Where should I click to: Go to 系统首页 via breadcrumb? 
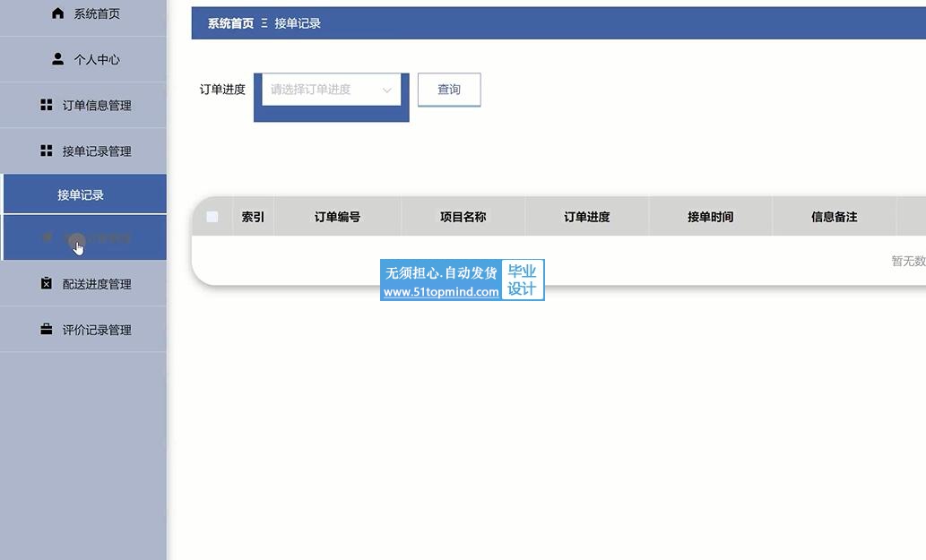(x=230, y=23)
